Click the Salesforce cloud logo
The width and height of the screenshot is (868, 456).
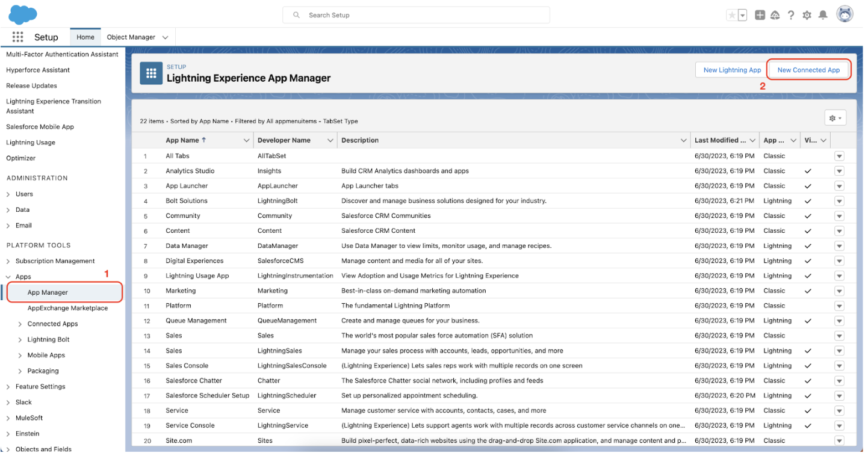coord(23,14)
